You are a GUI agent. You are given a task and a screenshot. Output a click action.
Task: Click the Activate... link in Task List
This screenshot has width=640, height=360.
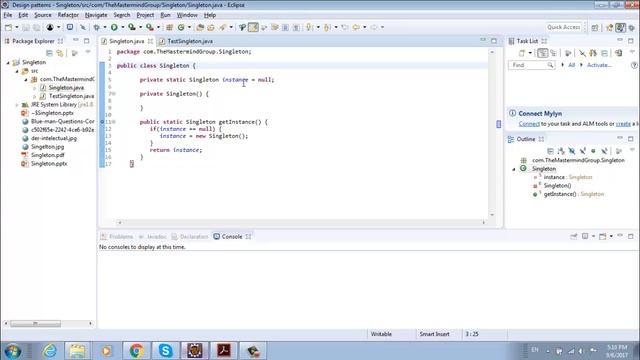599,65
